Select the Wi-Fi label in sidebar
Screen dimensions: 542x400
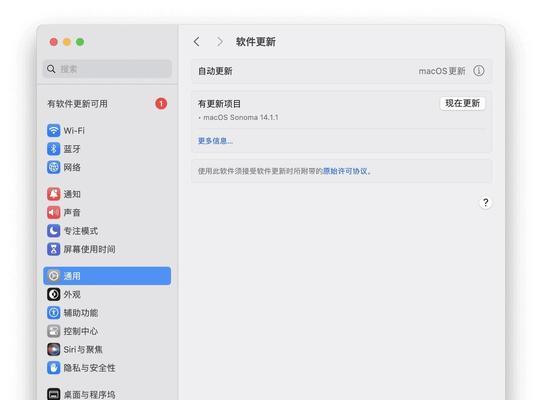point(74,131)
